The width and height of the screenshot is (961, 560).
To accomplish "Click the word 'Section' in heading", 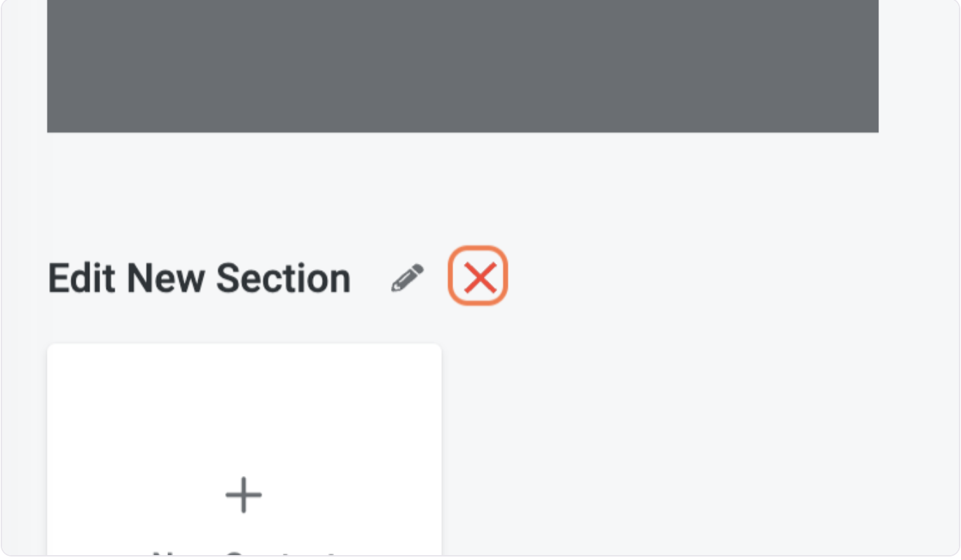I will [x=283, y=278].
